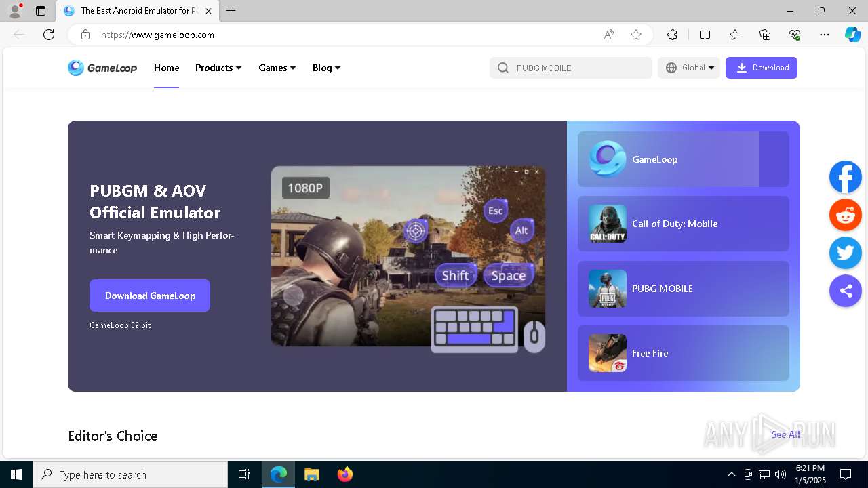Viewport: 868px width, 488px height.
Task: Open Read aloud in address bar
Action: pos(609,35)
